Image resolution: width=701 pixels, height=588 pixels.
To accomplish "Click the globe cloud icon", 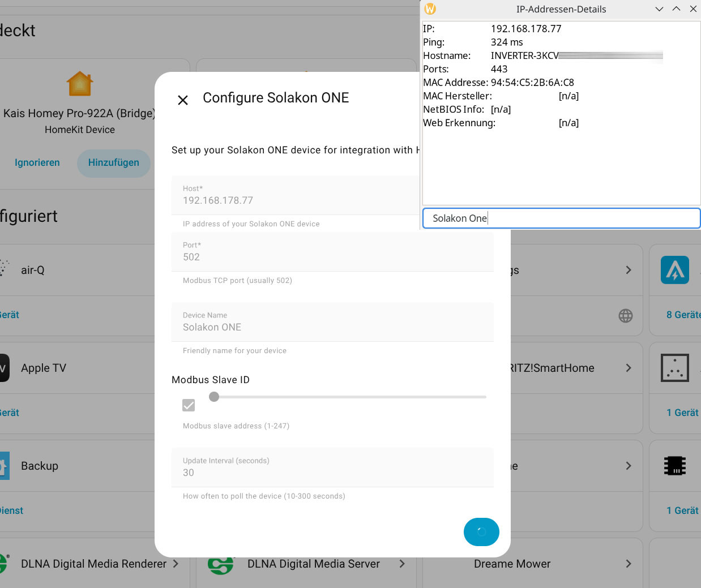I will 626,316.
